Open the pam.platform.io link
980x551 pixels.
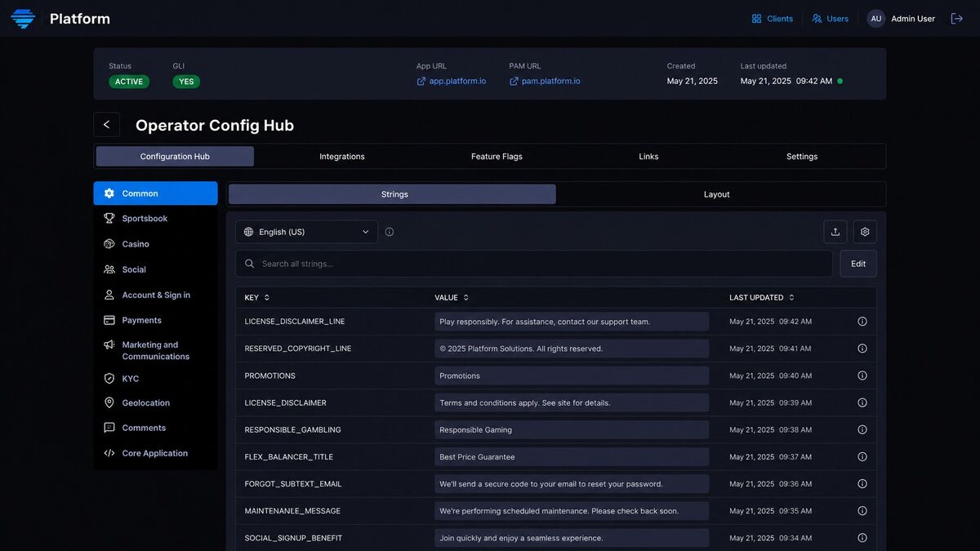pyautogui.click(x=545, y=82)
